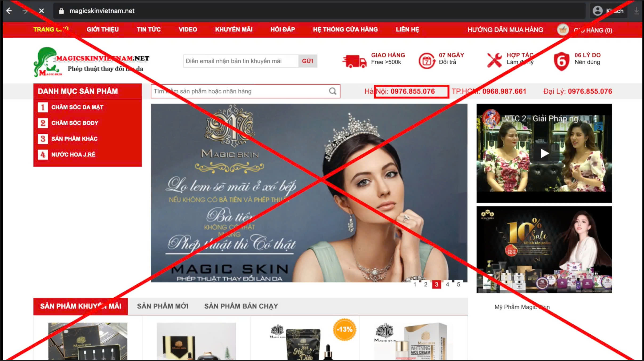Click the Magic Skin green-hair logo
Viewport: 644px width, 361px height.
click(x=47, y=62)
